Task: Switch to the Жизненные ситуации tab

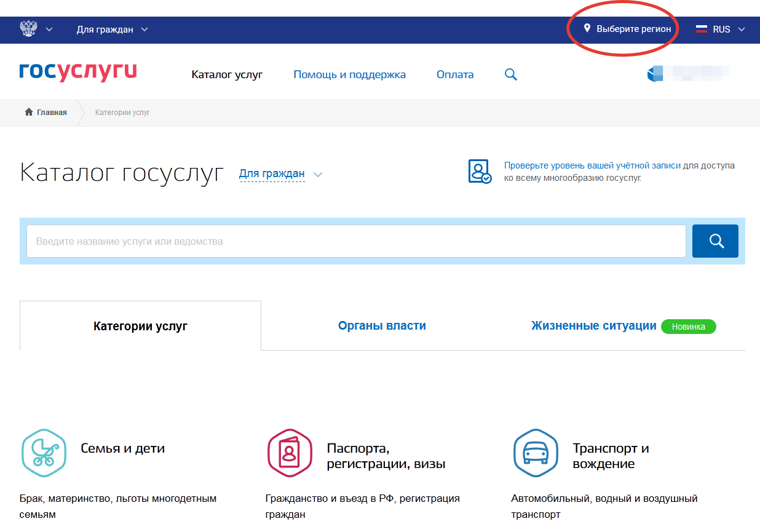Action: pos(593,326)
